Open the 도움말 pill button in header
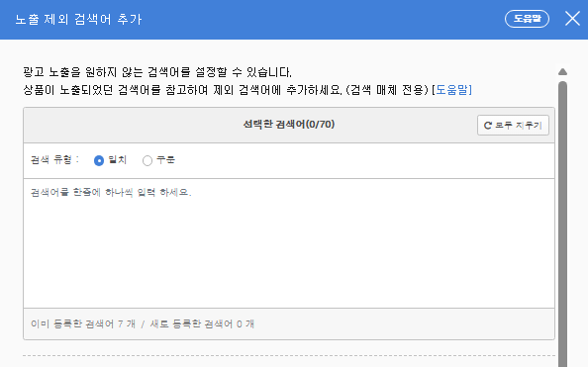Screen dimensions: 588x367 coord(527,19)
